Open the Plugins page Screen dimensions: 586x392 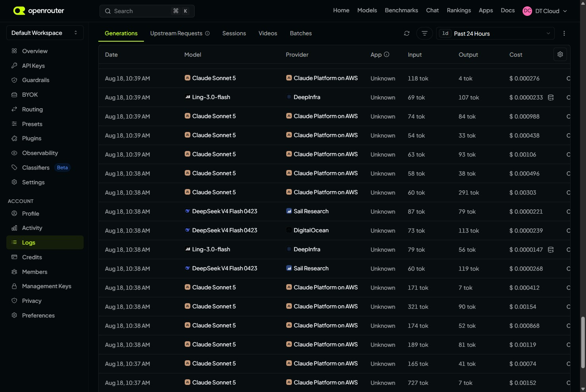click(45, 138)
